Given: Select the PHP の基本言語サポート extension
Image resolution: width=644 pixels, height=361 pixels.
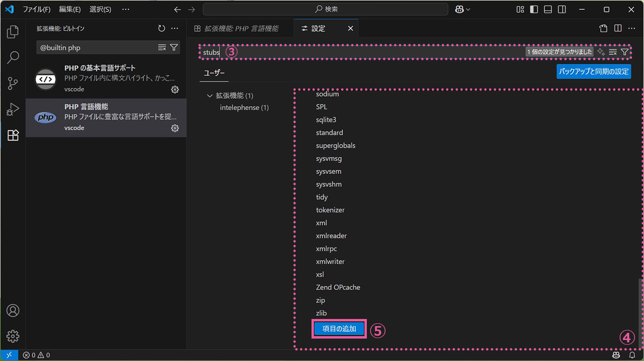Looking at the screenshot, I should 106,79.
